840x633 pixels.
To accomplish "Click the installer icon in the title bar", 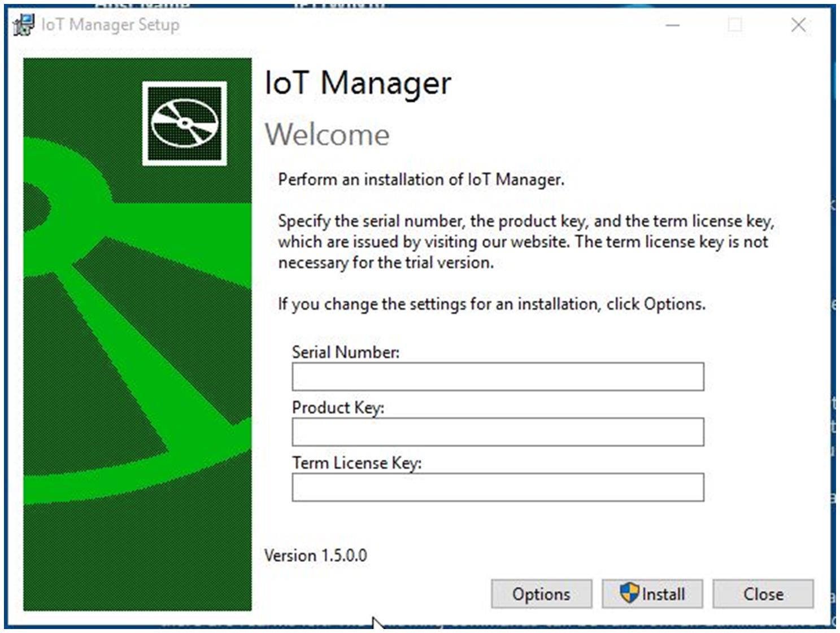I will click(24, 25).
